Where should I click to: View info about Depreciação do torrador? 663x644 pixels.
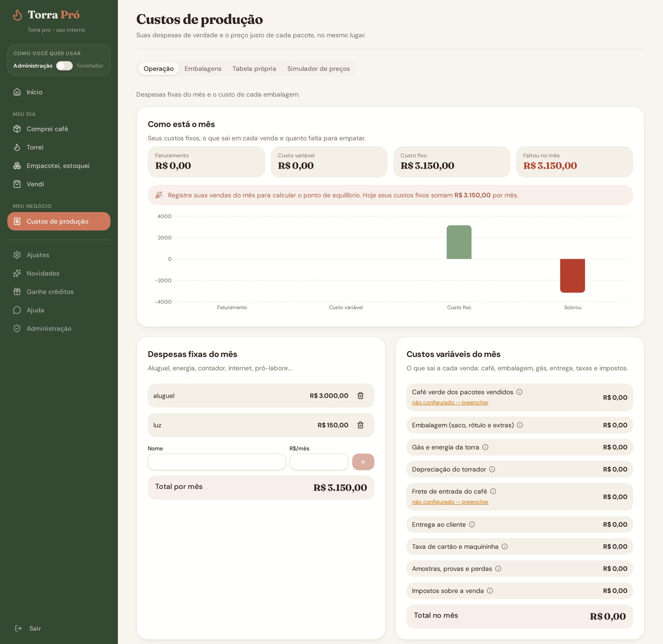click(492, 469)
